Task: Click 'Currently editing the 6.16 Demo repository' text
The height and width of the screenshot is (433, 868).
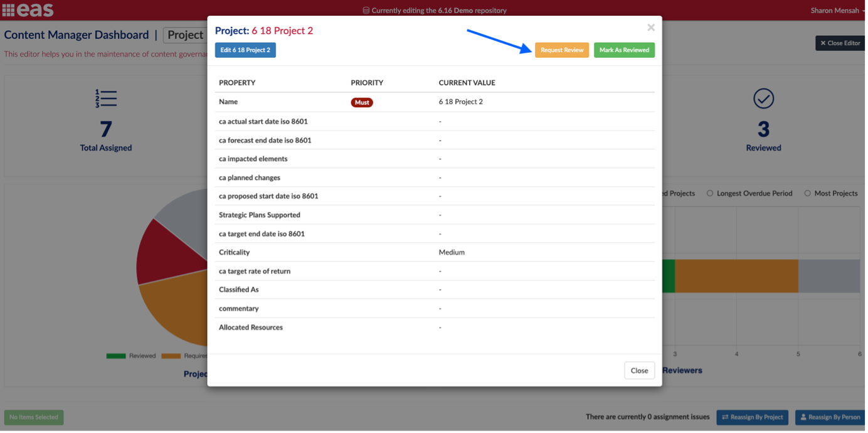Action: click(x=439, y=11)
